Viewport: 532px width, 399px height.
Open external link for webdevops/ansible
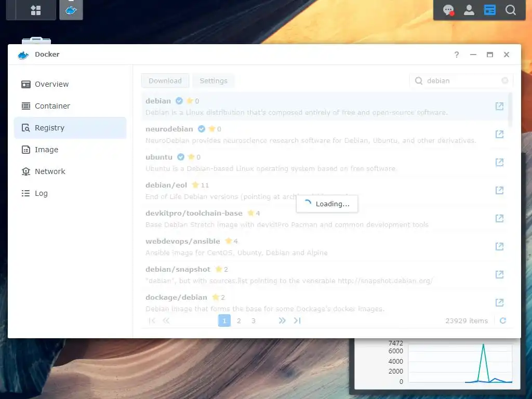pos(499,246)
